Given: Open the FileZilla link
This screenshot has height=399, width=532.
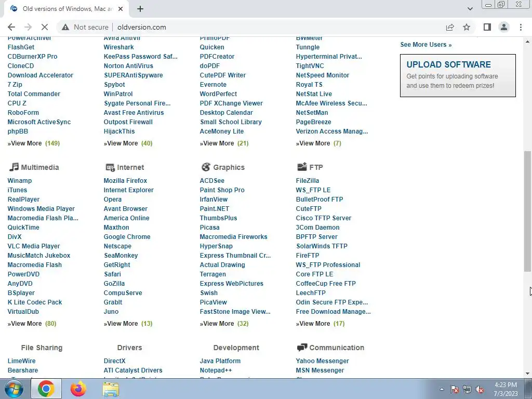Looking at the screenshot, I should click(308, 180).
